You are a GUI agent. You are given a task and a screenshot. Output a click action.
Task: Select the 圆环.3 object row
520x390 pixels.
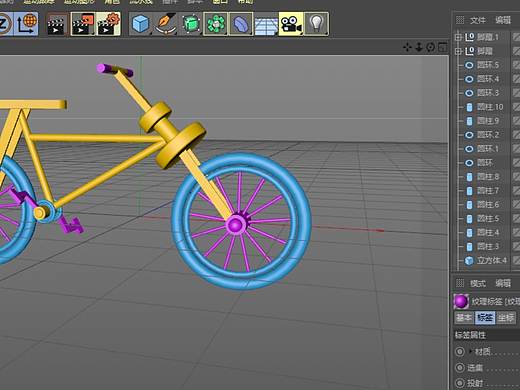[x=487, y=93]
